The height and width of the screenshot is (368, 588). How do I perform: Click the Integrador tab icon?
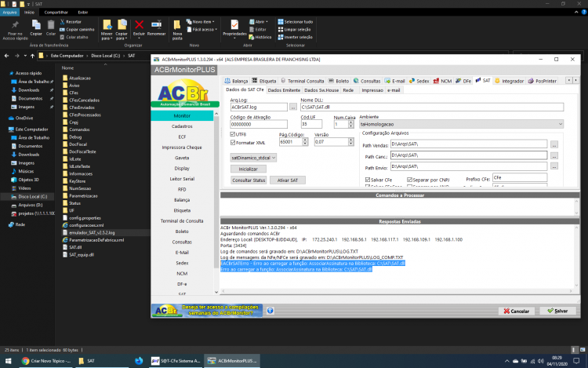click(497, 81)
